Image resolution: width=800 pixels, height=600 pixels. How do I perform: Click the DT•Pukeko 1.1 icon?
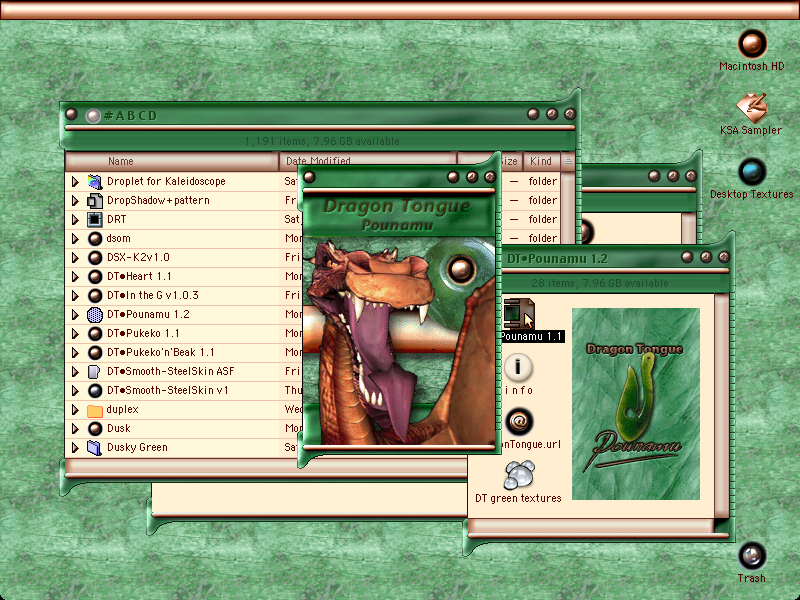click(95, 334)
